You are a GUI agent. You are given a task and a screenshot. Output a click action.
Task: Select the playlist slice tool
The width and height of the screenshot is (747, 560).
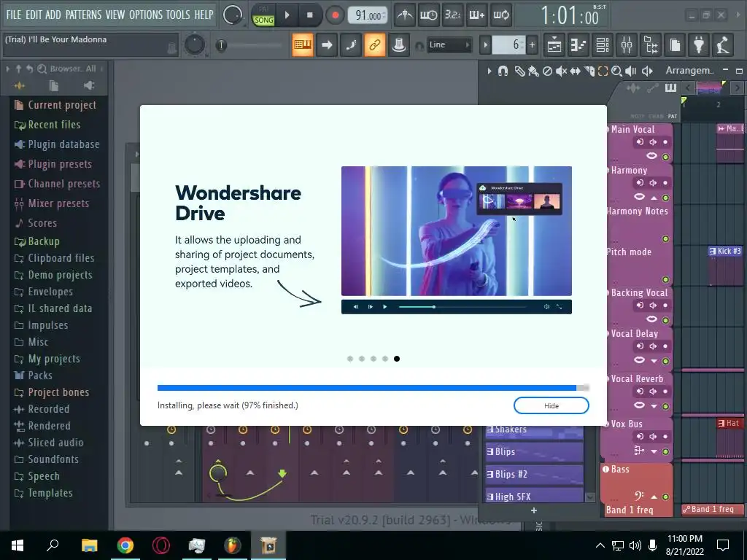[589, 71]
